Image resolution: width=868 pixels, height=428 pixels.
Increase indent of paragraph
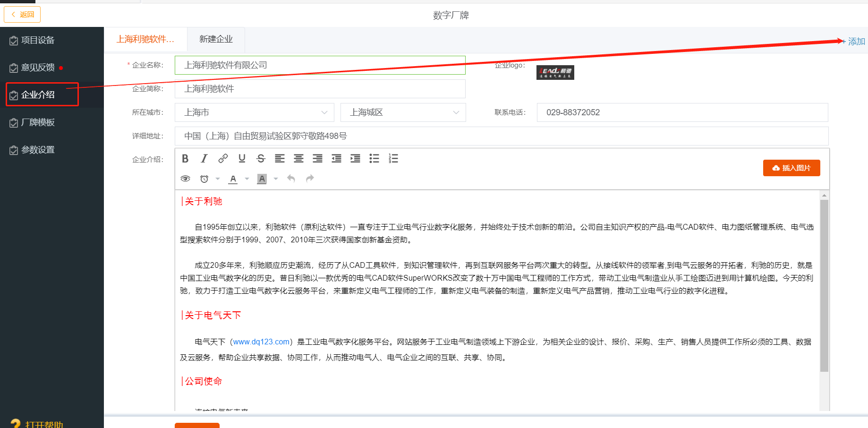[x=355, y=159]
